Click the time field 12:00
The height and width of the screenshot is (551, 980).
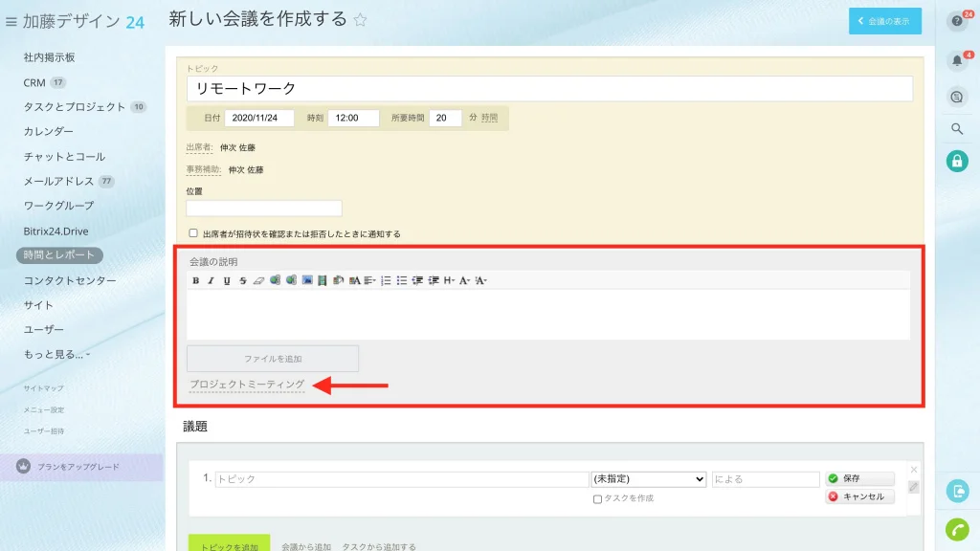click(x=353, y=118)
